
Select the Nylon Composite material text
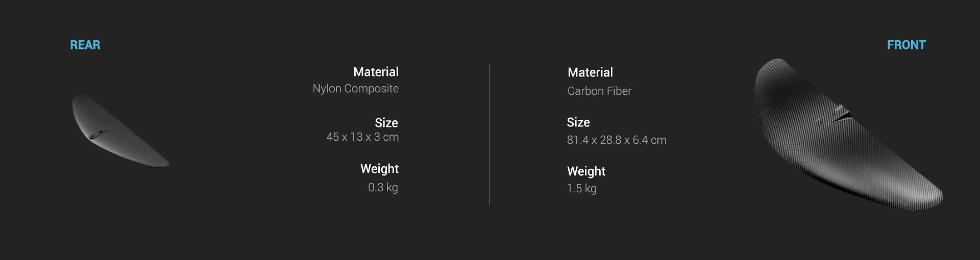(x=355, y=89)
